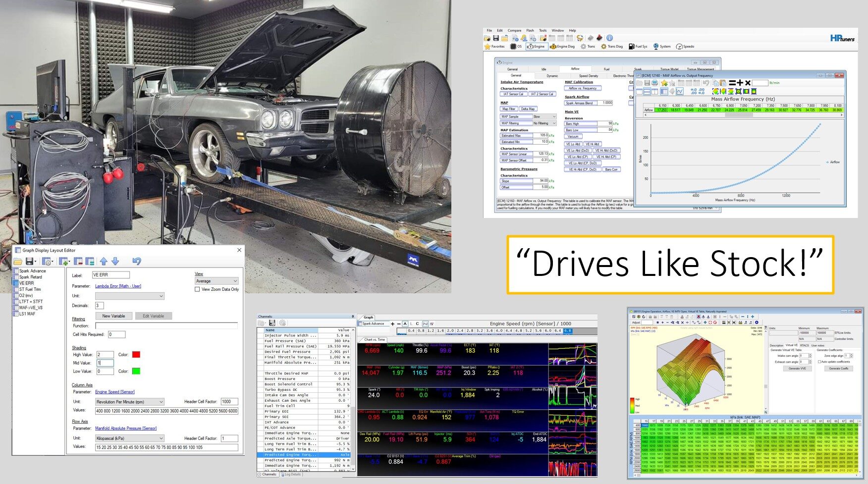
Task: Select ST Fuel Trim in the graph list
Action: point(30,289)
